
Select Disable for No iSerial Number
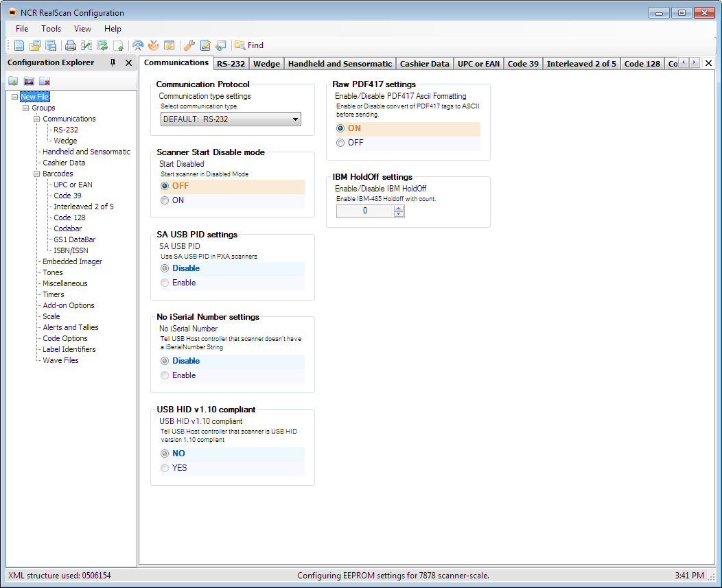[x=165, y=361]
